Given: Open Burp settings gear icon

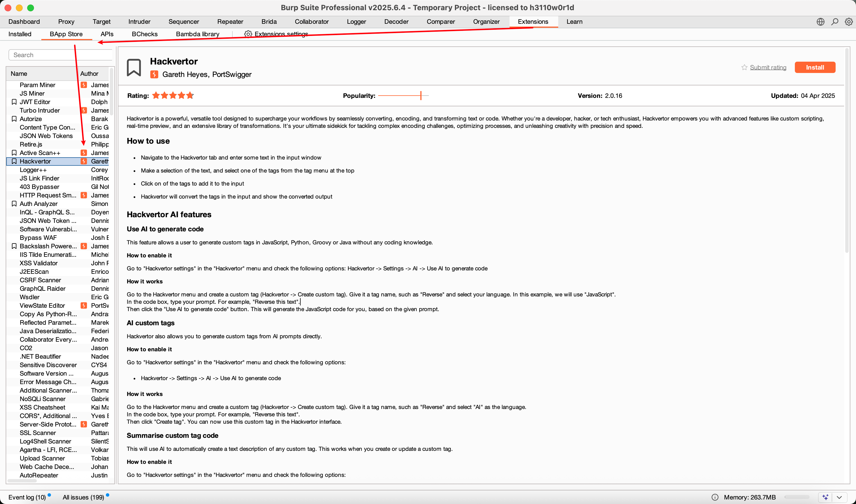Looking at the screenshot, I should point(849,22).
